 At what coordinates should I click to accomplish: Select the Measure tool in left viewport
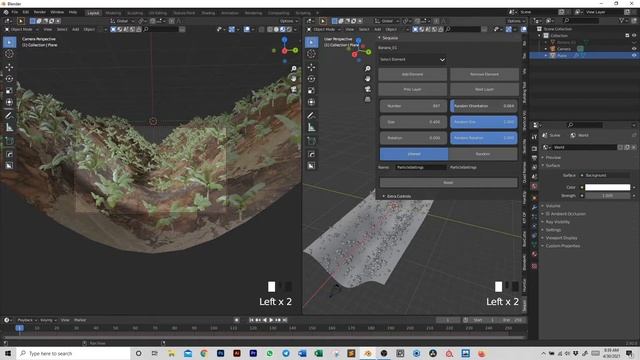coord(9,128)
